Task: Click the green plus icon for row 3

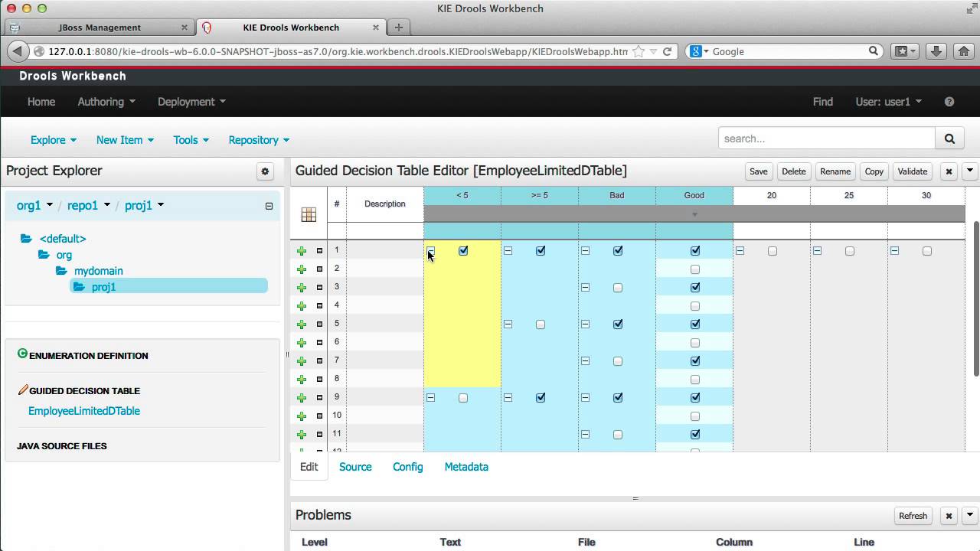Action: pyautogui.click(x=302, y=288)
